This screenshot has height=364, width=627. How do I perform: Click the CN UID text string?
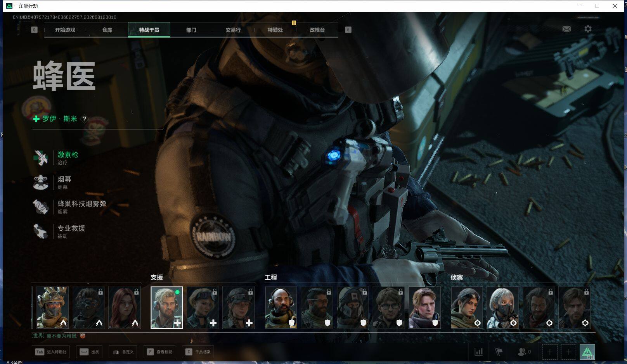(x=64, y=17)
